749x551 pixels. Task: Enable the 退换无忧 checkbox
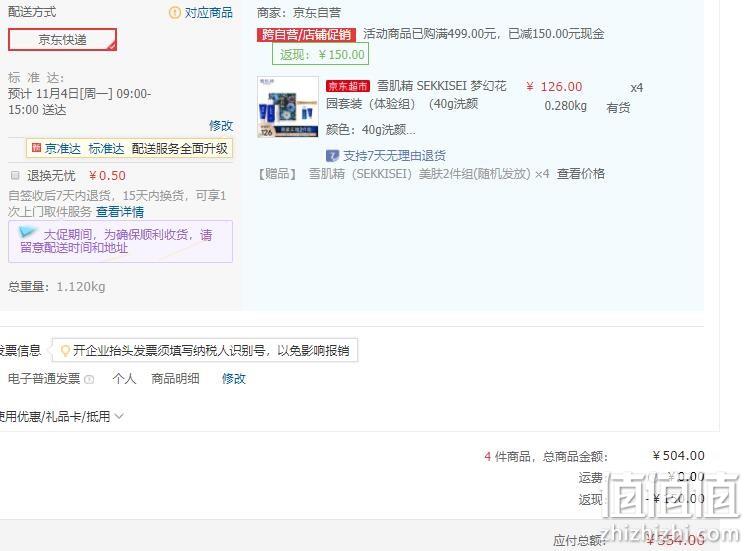[15, 175]
